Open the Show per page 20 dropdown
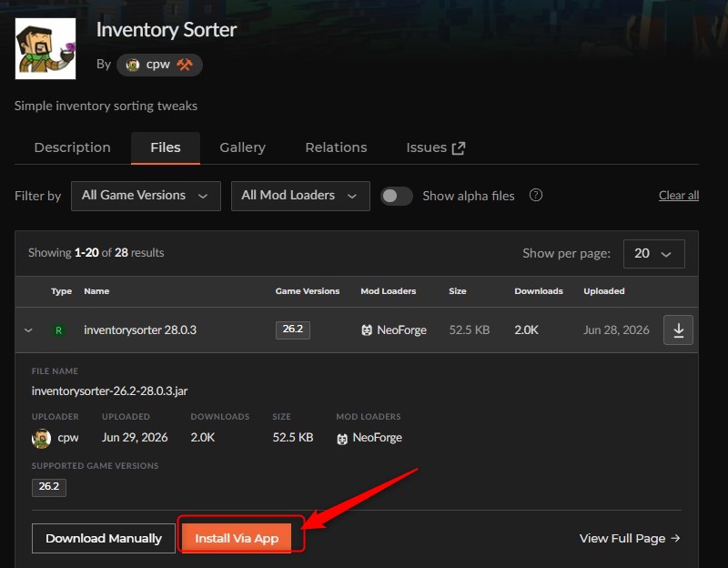Image resolution: width=728 pixels, height=568 pixels. tap(653, 254)
